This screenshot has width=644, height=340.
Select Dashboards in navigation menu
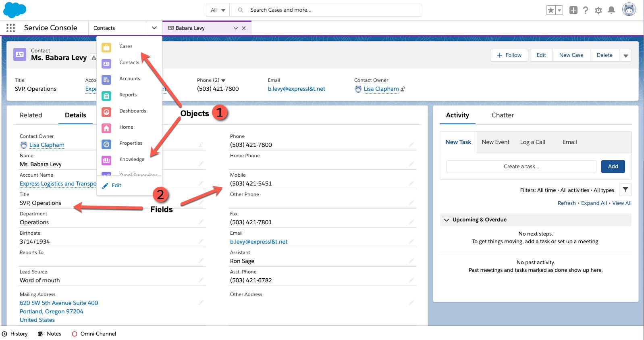click(x=133, y=111)
